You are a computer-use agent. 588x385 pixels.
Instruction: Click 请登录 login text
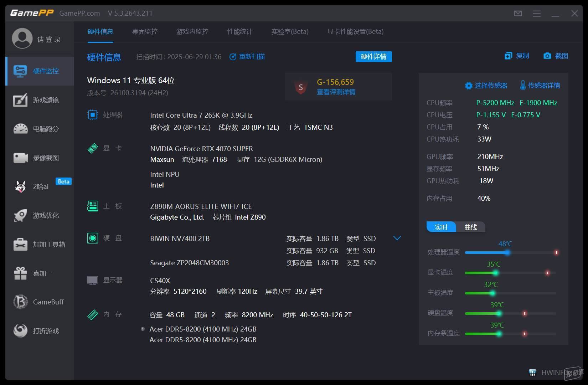[x=49, y=40]
